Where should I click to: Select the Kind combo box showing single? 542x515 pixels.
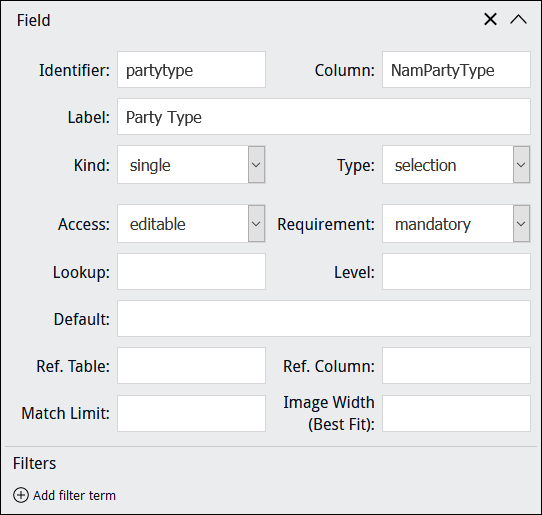pos(191,165)
